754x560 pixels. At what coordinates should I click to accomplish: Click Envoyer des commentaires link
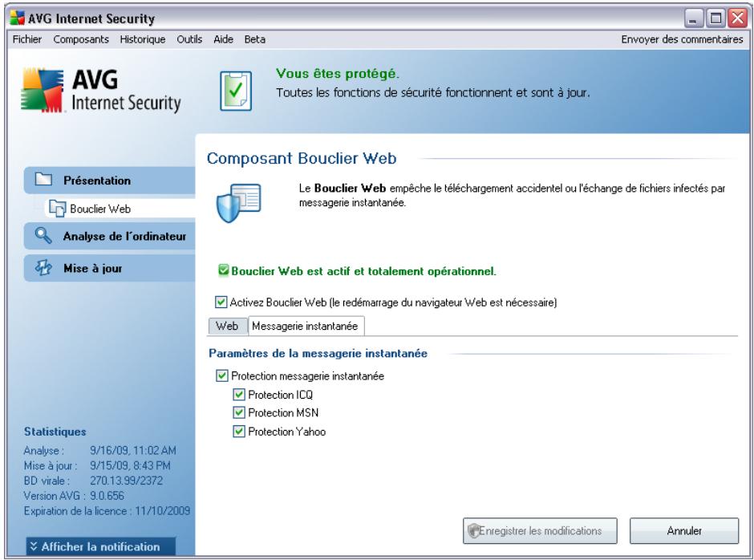click(682, 39)
